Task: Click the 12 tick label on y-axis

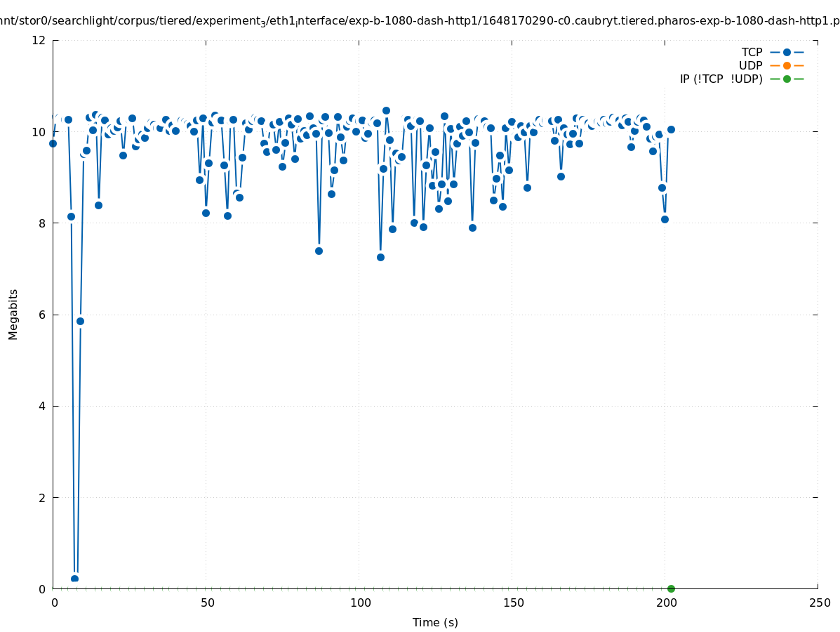Action: pyautogui.click(x=39, y=40)
